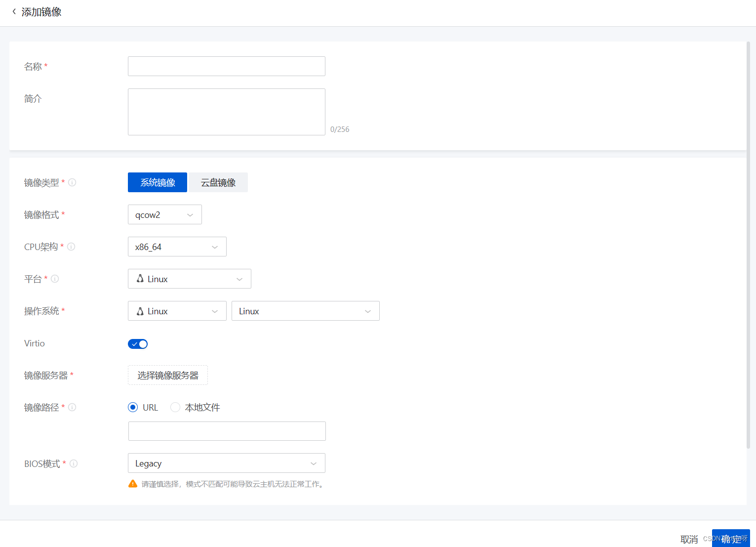Image resolution: width=756 pixels, height=547 pixels.
Task: Click the 选择镜像服务器 button
Action: click(x=167, y=375)
